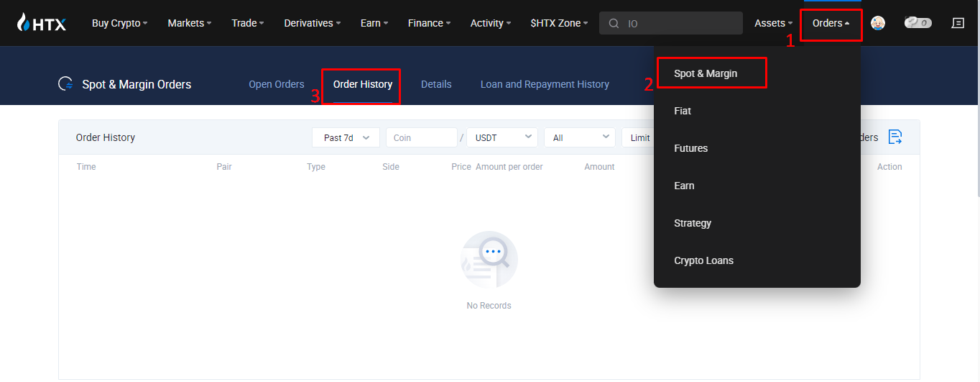Switch to the Open Orders tab
The image size is (980, 382).
(277, 84)
